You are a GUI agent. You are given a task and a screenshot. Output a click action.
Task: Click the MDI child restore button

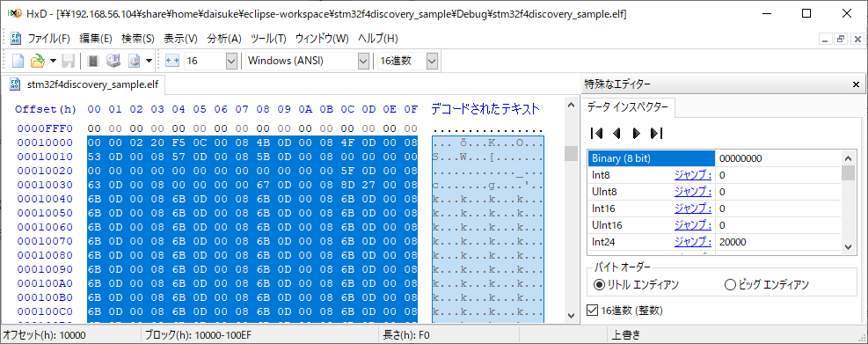point(841,39)
